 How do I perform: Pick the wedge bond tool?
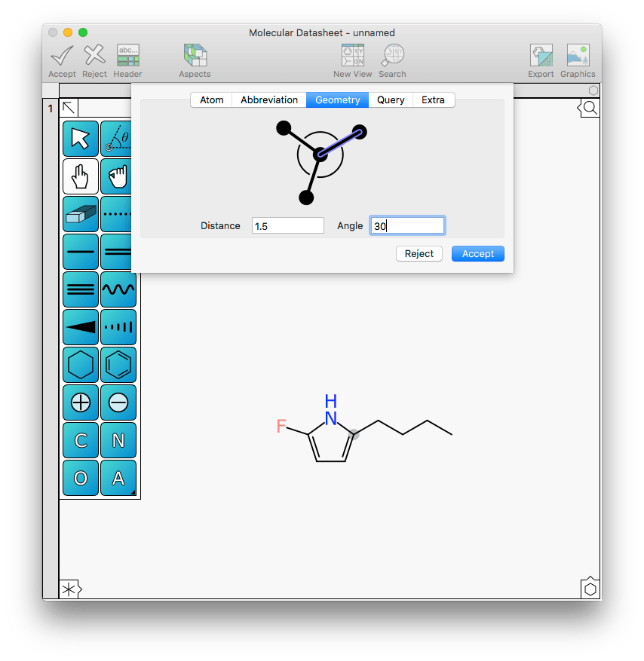tap(81, 327)
